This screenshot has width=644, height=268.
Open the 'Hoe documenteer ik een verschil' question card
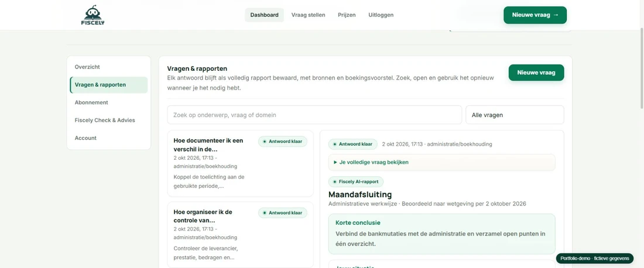[240, 164]
